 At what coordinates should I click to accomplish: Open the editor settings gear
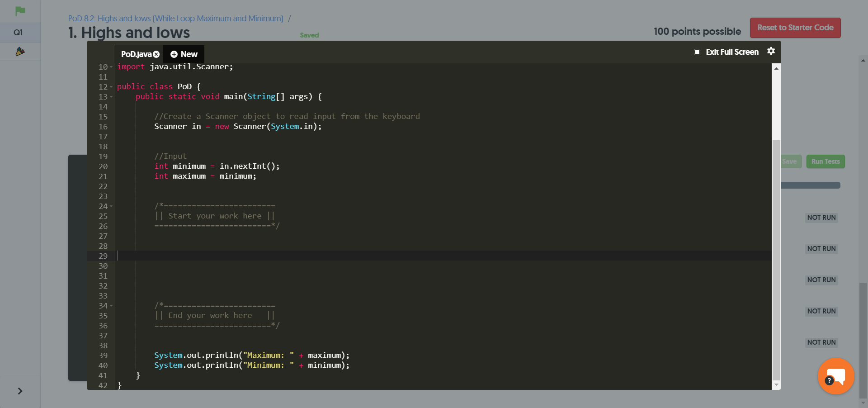[x=771, y=52]
